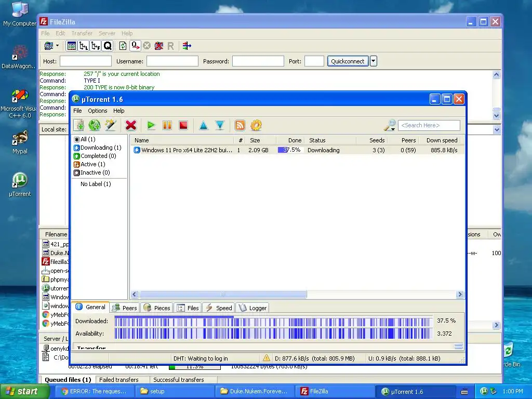Click the Availability pieces bar
The image size is (532, 399).
[273, 334]
